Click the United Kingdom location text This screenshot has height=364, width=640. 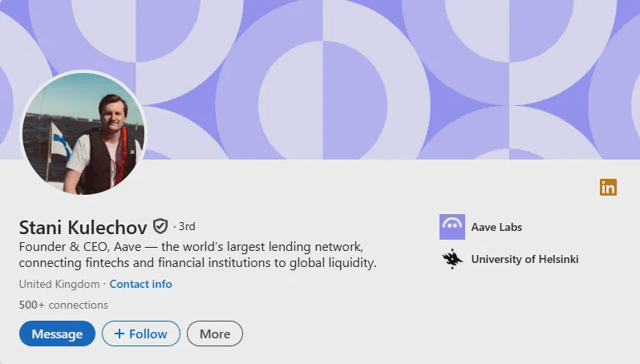coord(59,284)
